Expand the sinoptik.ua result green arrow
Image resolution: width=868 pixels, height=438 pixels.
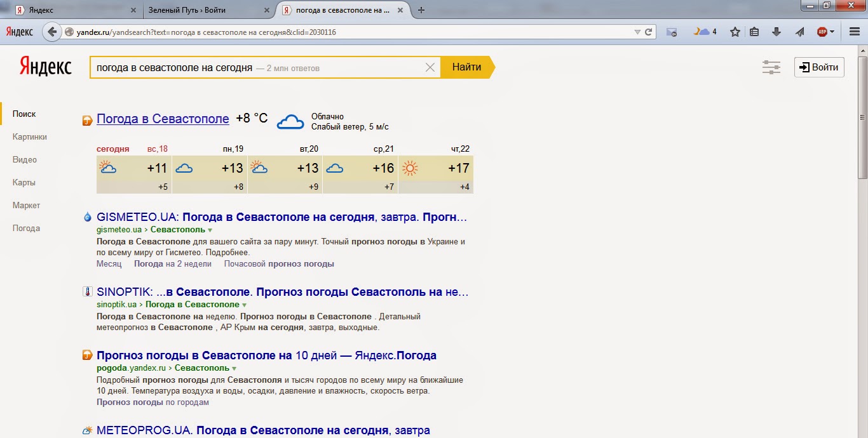pyautogui.click(x=245, y=305)
